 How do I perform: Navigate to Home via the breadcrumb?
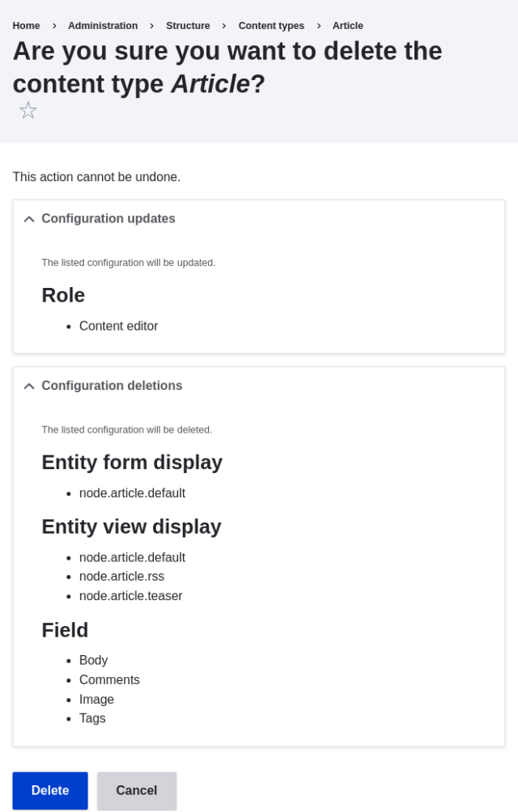click(x=25, y=25)
